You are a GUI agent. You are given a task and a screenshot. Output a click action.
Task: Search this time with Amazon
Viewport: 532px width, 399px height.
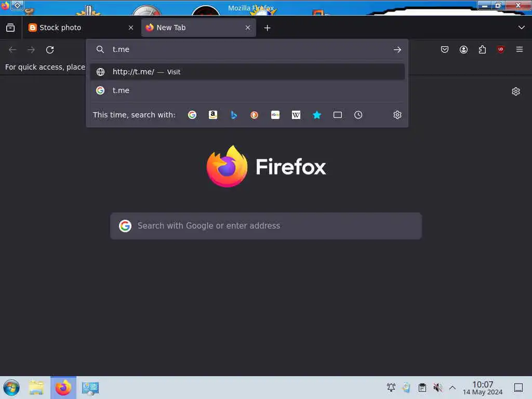[x=212, y=115]
